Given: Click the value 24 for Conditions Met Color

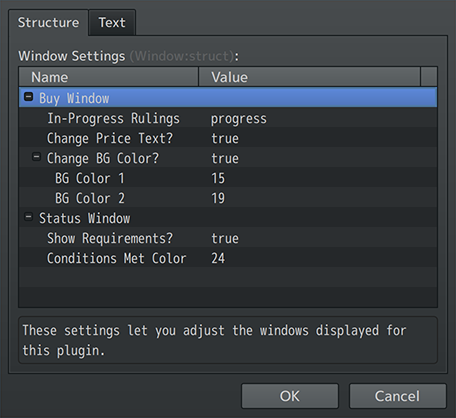Looking at the screenshot, I should (218, 258).
